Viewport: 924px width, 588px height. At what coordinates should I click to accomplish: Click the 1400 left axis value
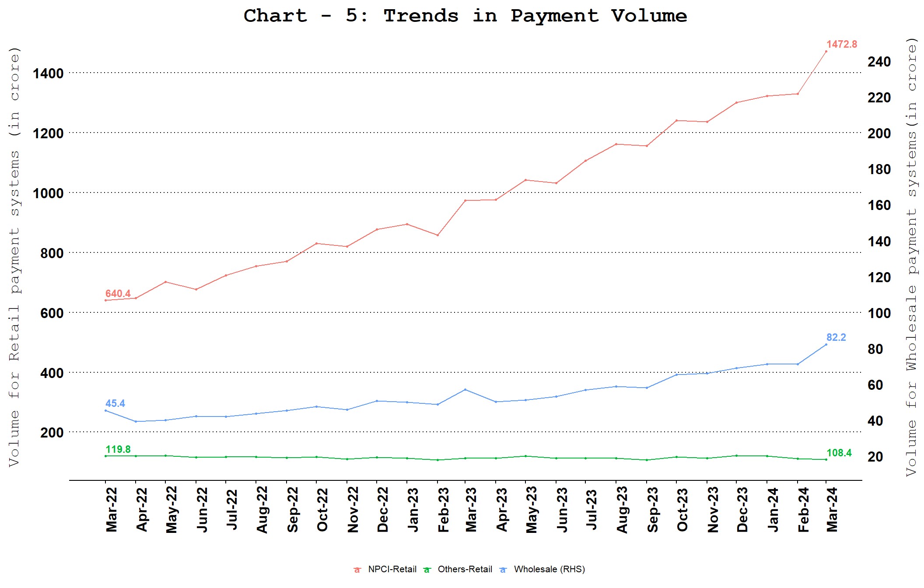coord(48,73)
